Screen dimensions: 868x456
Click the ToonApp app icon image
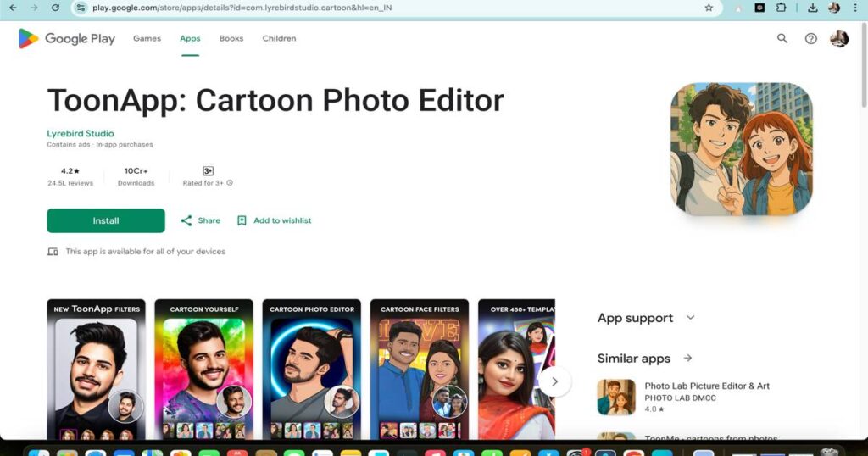click(741, 149)
